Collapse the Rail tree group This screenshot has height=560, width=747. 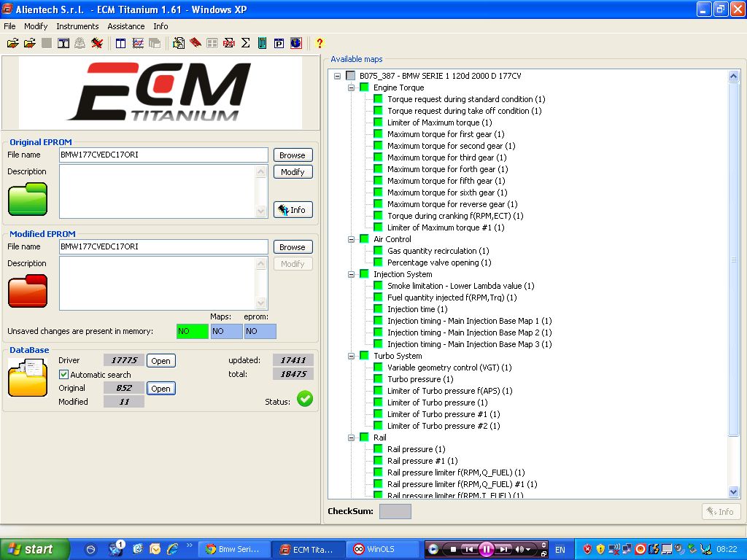coord(351,437)
